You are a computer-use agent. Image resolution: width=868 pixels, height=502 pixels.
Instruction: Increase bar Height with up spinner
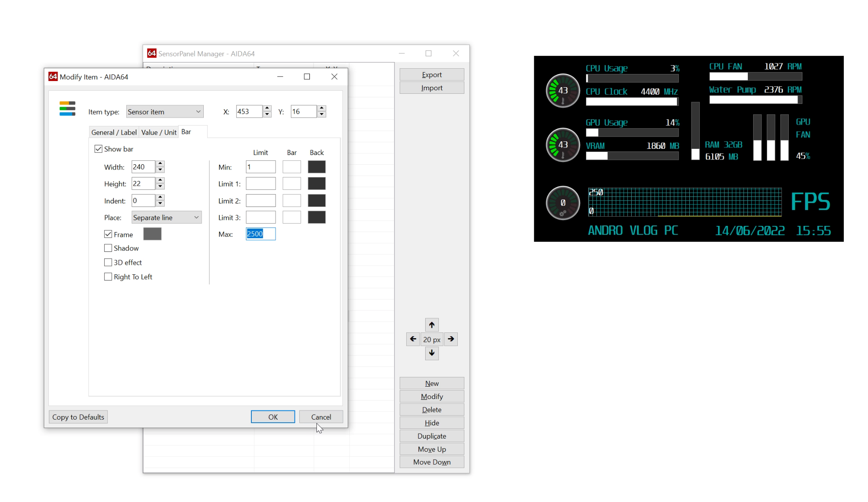[160, 181]
